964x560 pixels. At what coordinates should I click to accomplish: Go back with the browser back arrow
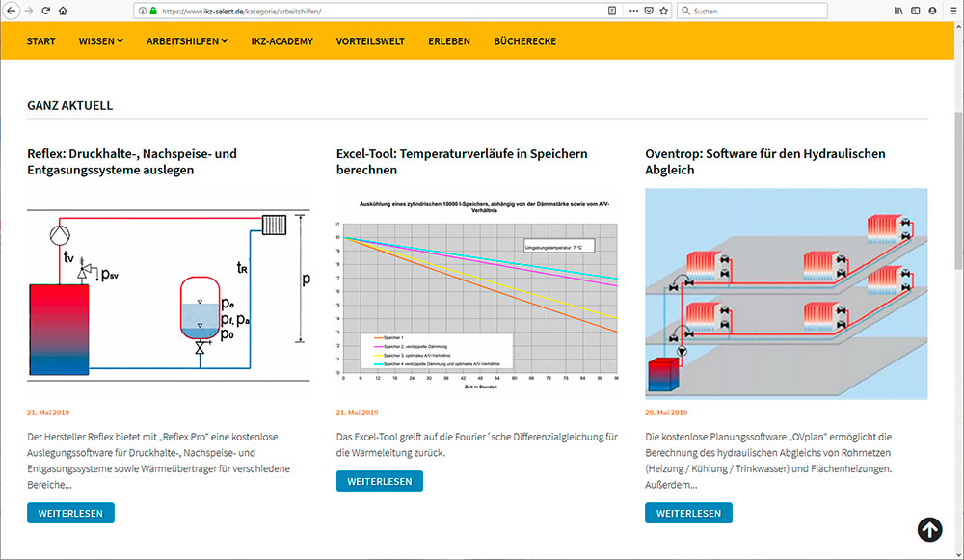(11, 11)
